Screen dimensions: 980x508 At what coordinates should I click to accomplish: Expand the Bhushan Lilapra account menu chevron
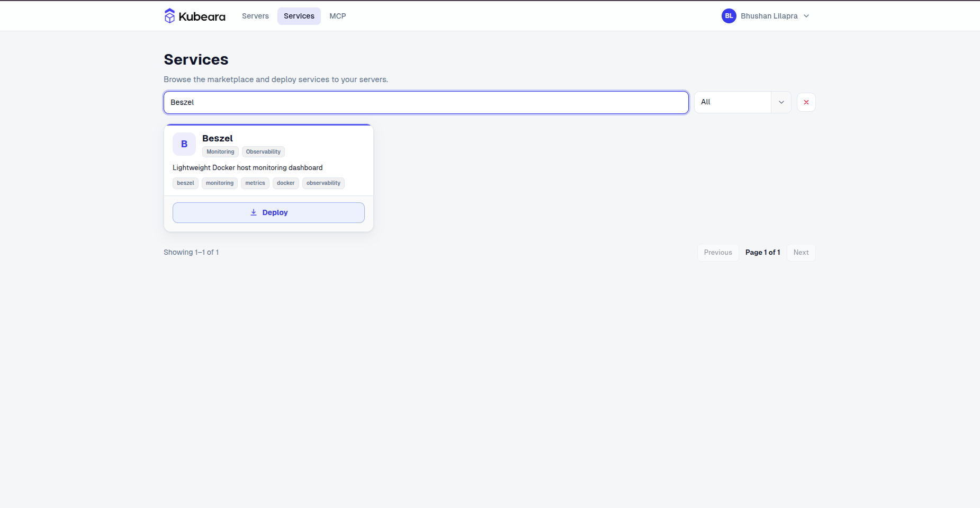tap(806, 16)
